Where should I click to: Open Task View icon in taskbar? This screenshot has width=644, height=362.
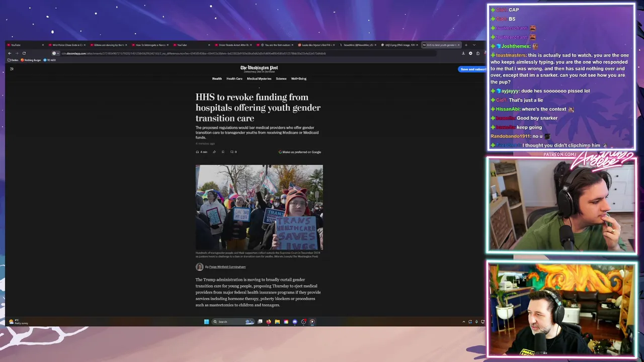pos(260,322)
